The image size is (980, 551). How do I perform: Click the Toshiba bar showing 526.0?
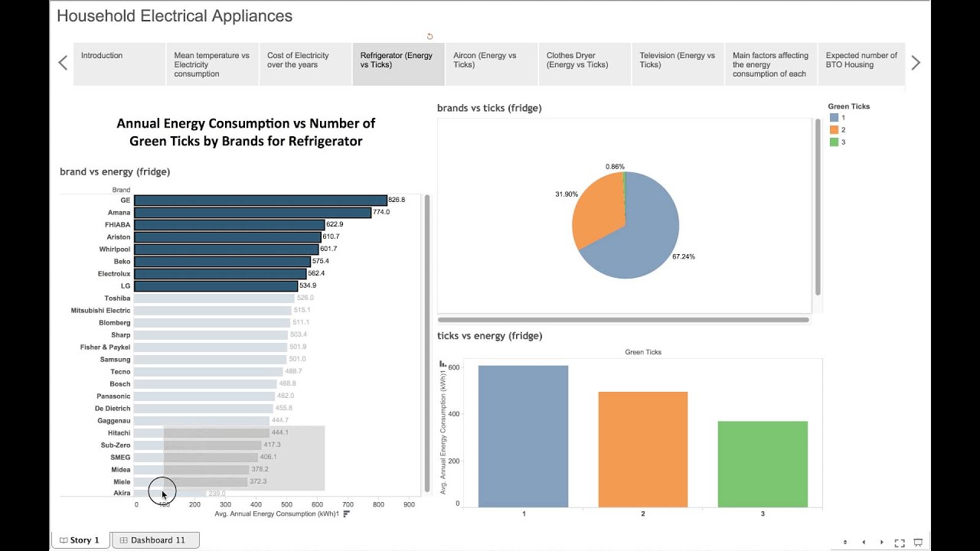(214, 298)
